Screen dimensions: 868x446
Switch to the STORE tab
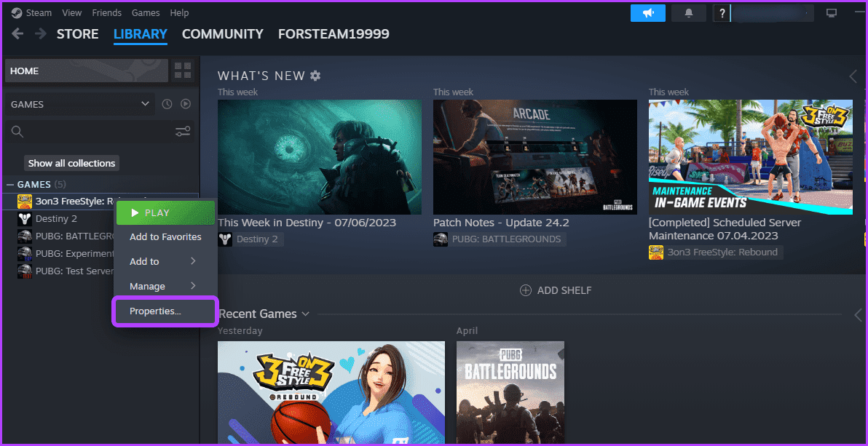pos(77,33)
